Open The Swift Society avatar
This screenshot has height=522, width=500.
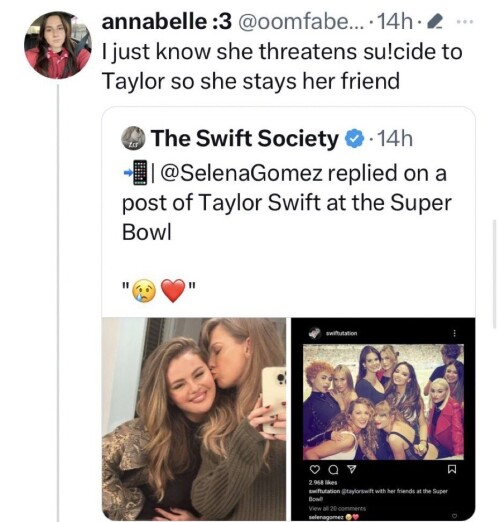pos(133,138)
